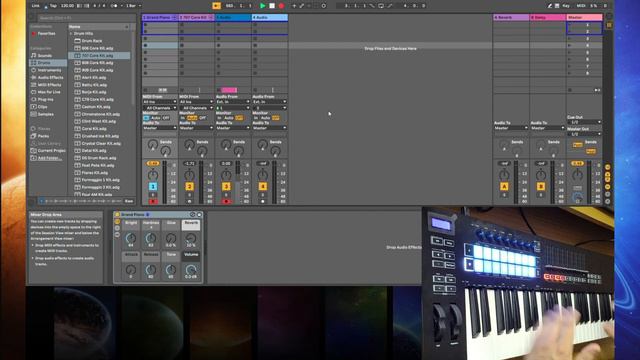This screenshot has width=640, height=360.
Task: Select Max for Live category
Action: click(x=49, y=92)
